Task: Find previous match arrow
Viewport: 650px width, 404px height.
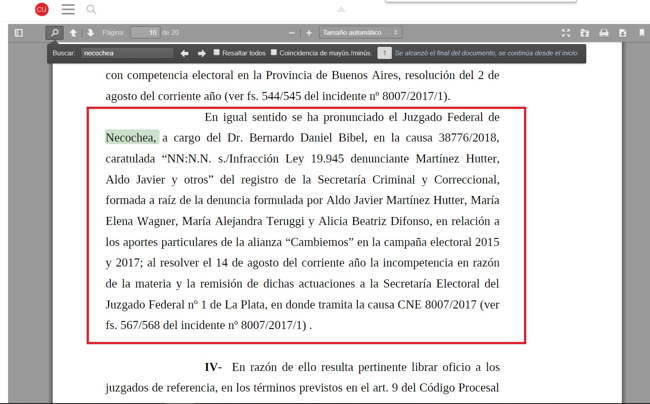Action: (x=184, y=53)
